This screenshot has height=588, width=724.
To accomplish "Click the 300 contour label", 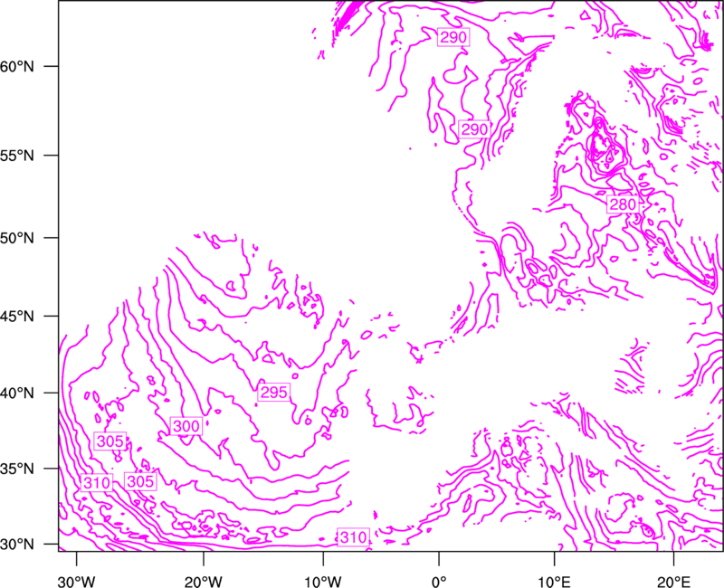I will coord(186,425).
